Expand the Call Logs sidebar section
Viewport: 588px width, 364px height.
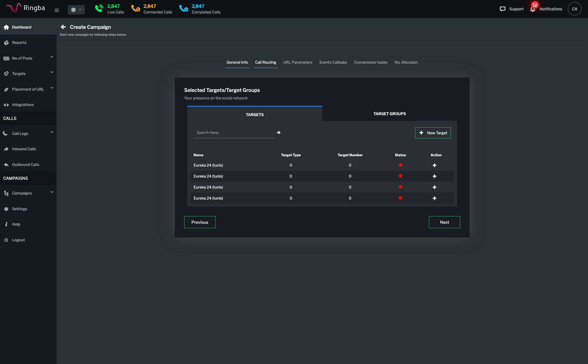click(x=52, y=132)
